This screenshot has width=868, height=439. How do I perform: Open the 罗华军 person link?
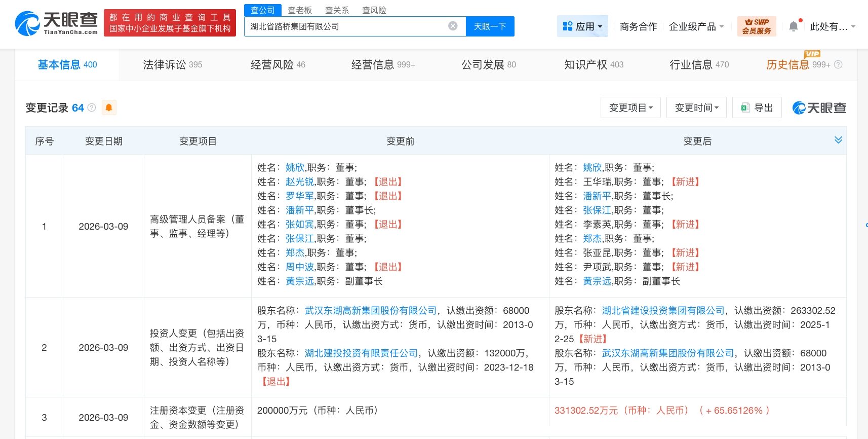300,196
